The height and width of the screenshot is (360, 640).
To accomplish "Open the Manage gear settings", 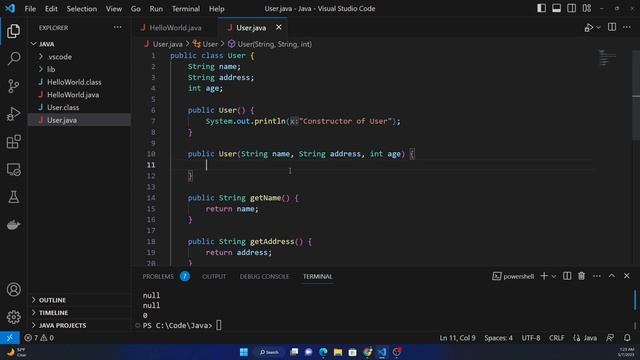I will point(13,317).
